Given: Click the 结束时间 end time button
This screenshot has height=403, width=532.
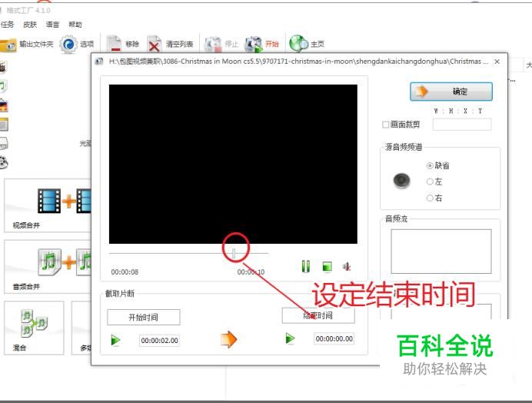Looking at the screenshot, I should pyautogui.click(x=318, y=315).
